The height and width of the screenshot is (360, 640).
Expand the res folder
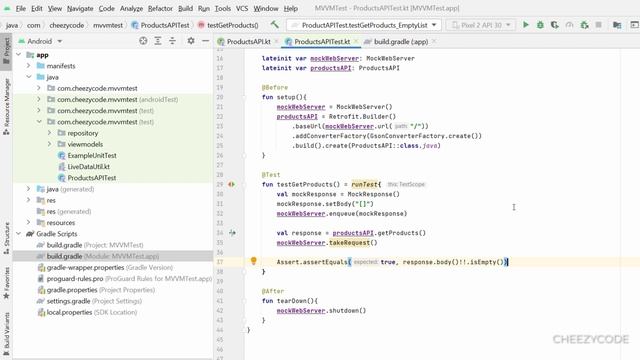[29, 200]
